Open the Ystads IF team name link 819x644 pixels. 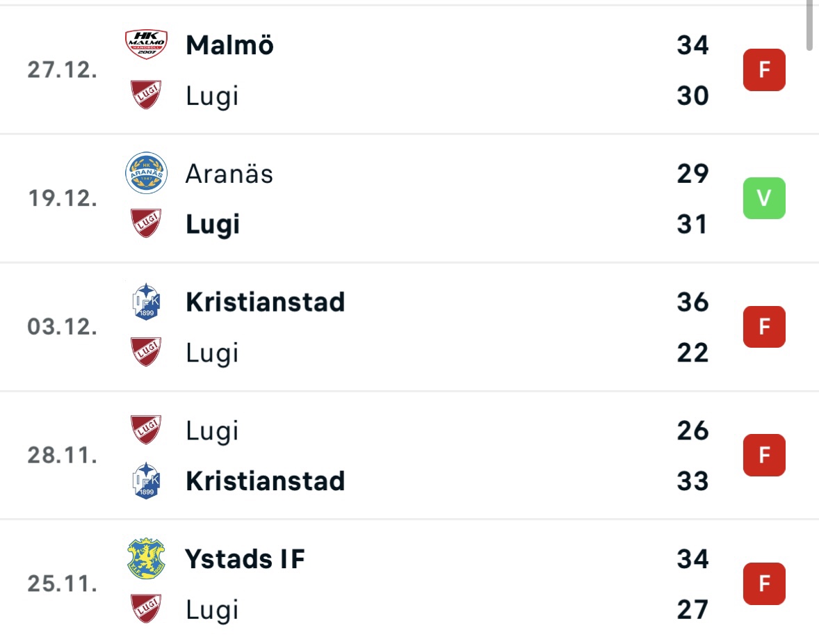245,559
